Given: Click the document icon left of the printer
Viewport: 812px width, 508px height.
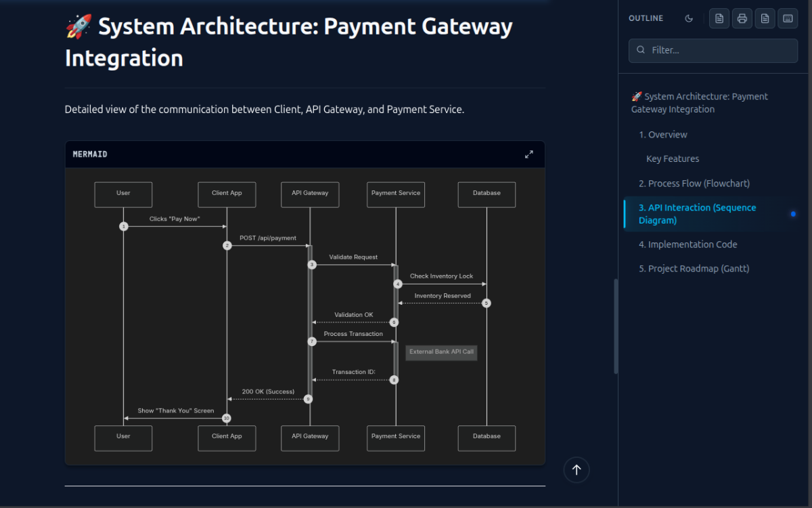Looking at the screenshot, I should (719, 18).
